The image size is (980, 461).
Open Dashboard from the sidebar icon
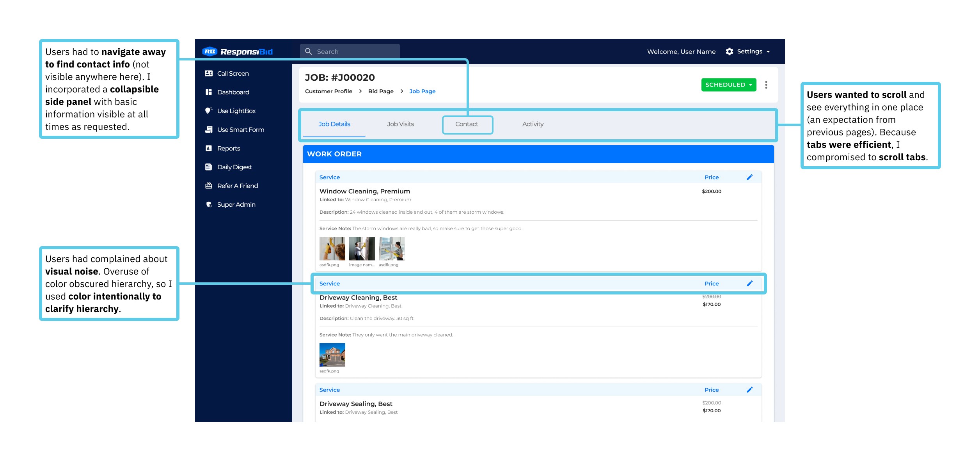[209, 92]
